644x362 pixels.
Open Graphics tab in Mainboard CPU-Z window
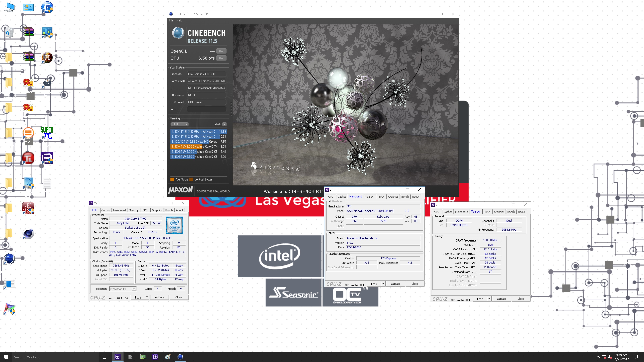[x=393, y=197]
